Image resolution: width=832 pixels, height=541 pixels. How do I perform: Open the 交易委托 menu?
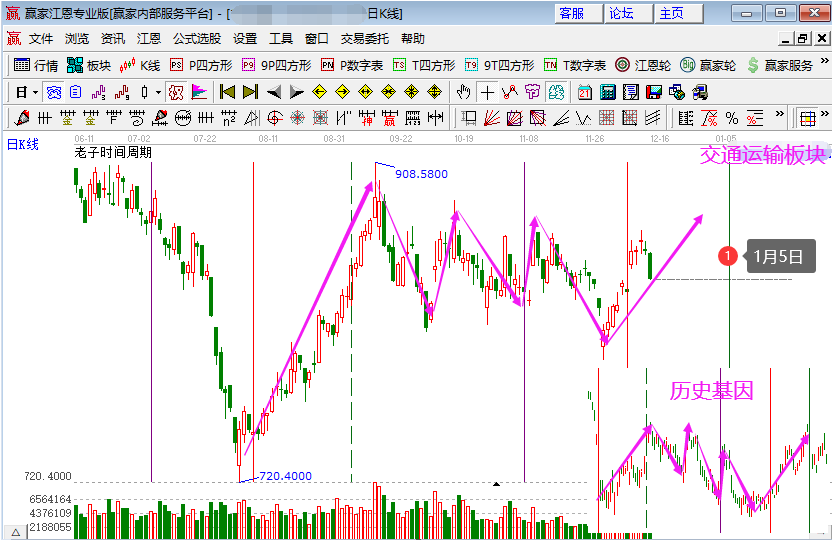click(365, 39)
